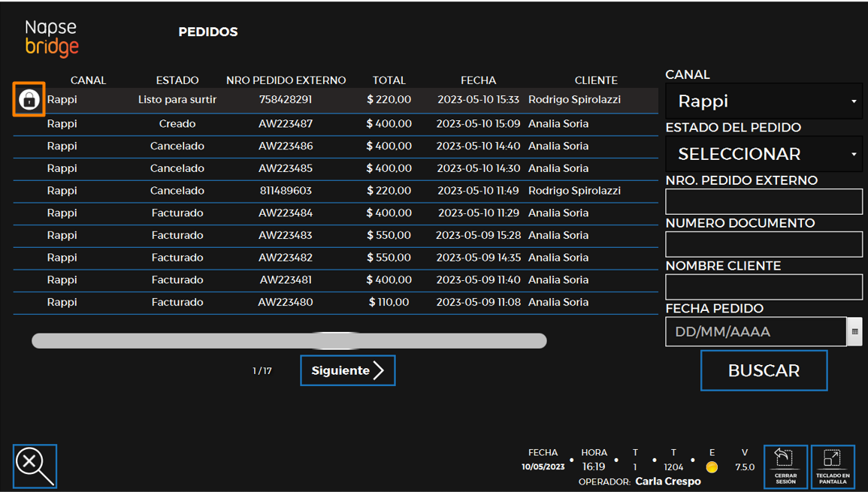The image size is (868, 492).
Task: Click the 1 / 17 page indicator
Action: (x=262, y=371)
